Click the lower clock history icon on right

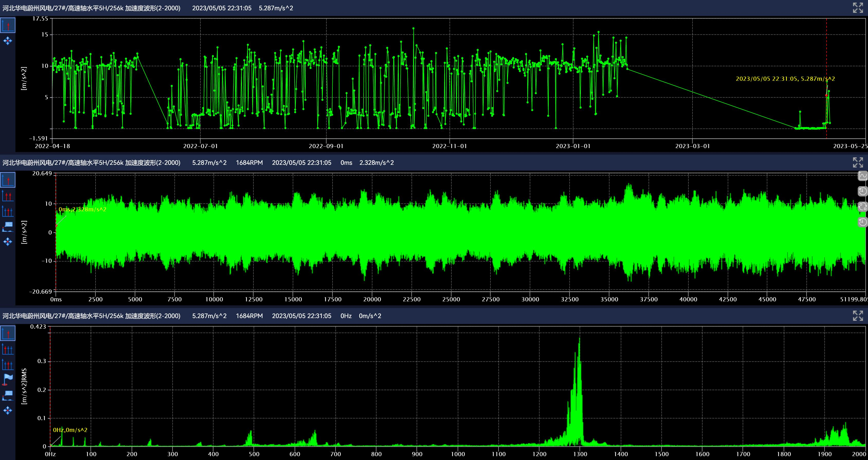863,221
